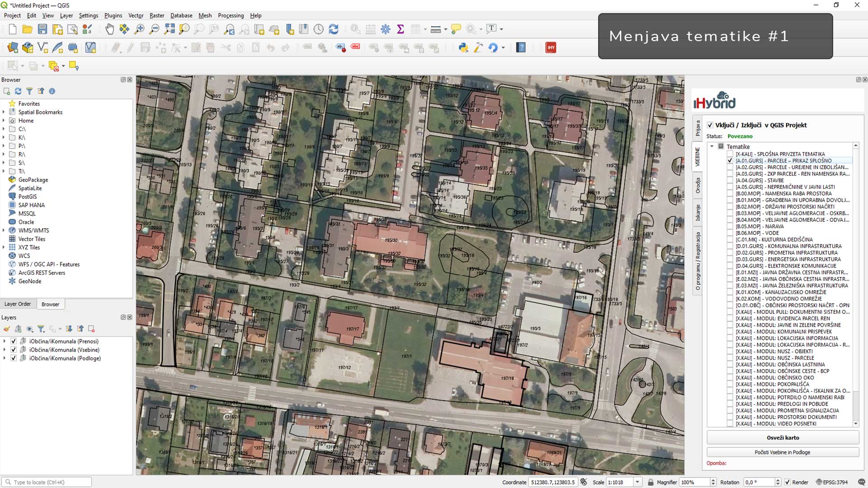Uncheck the iObčina/iKomunala (Podloge) layer
The image size is (868, 488).
14,358
